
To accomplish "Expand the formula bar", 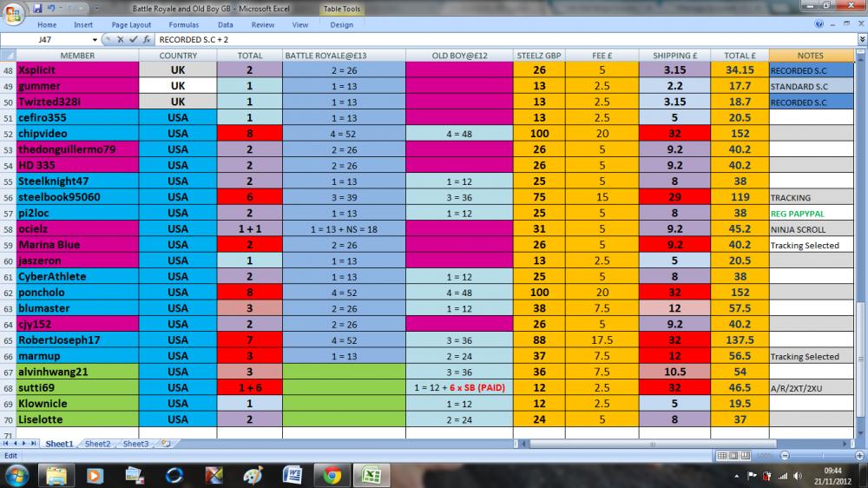I will pyautogui.click(x=862, y=39).
